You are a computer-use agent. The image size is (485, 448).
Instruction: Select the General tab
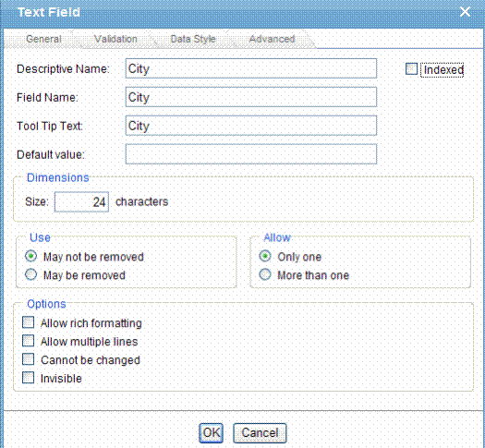43,39
